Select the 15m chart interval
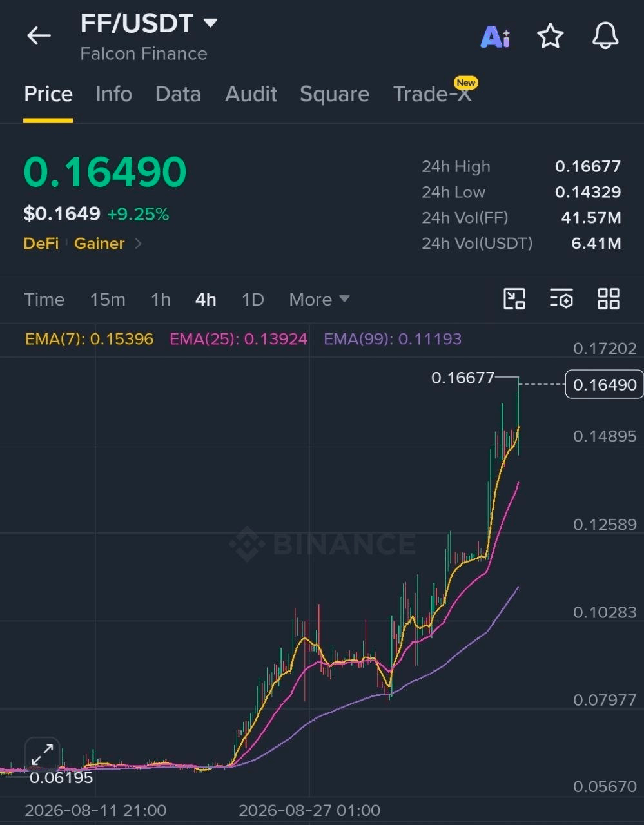The width and height of the screenshot is (644, 825). (108, 300)
